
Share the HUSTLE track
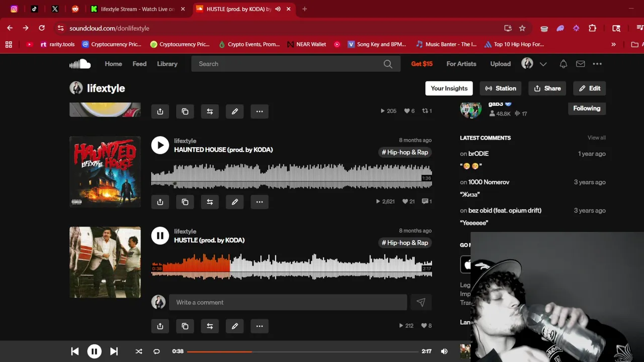tap(160, 326)
